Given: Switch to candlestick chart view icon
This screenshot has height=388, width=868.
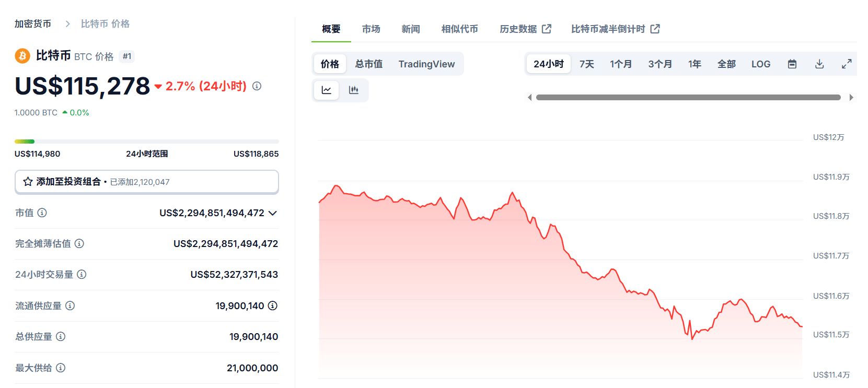Looking at the screenshot, I should click(354, 90).
